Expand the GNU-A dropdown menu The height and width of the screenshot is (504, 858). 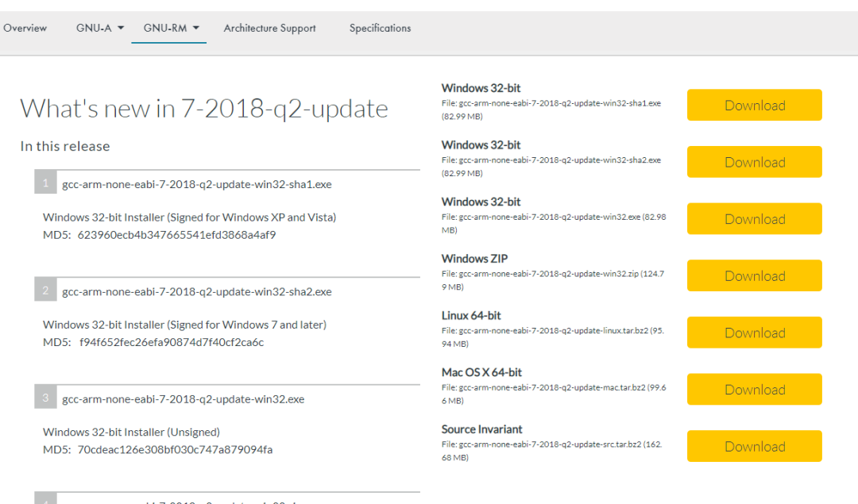click(99, 28)
